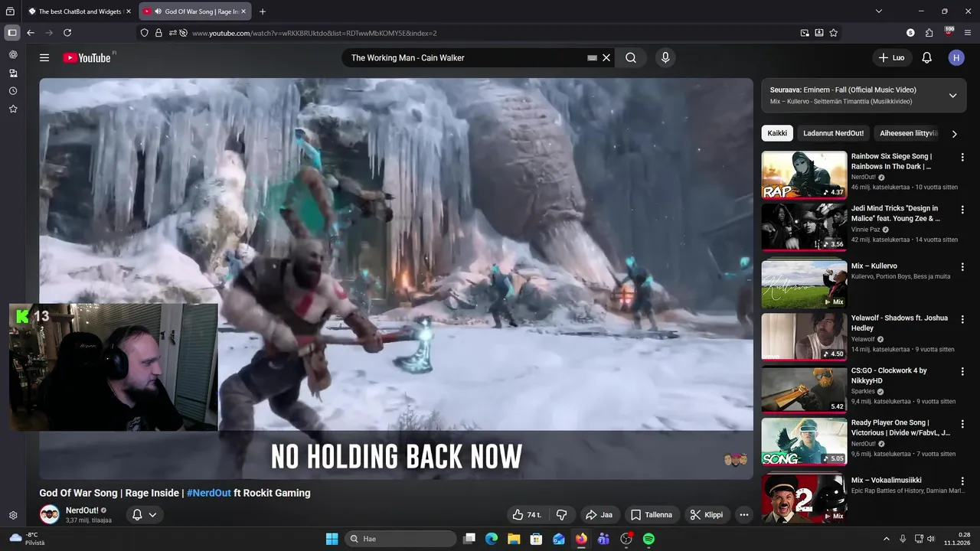Open Windows Start menu
The image size is (980, 551).
(x=332, y=539)
